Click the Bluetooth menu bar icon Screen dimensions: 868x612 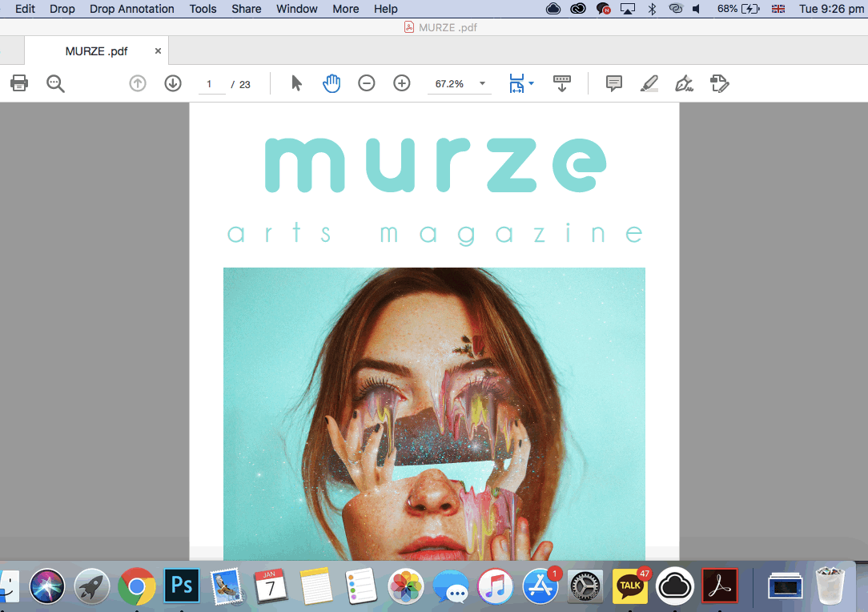[x=652, y=9]
